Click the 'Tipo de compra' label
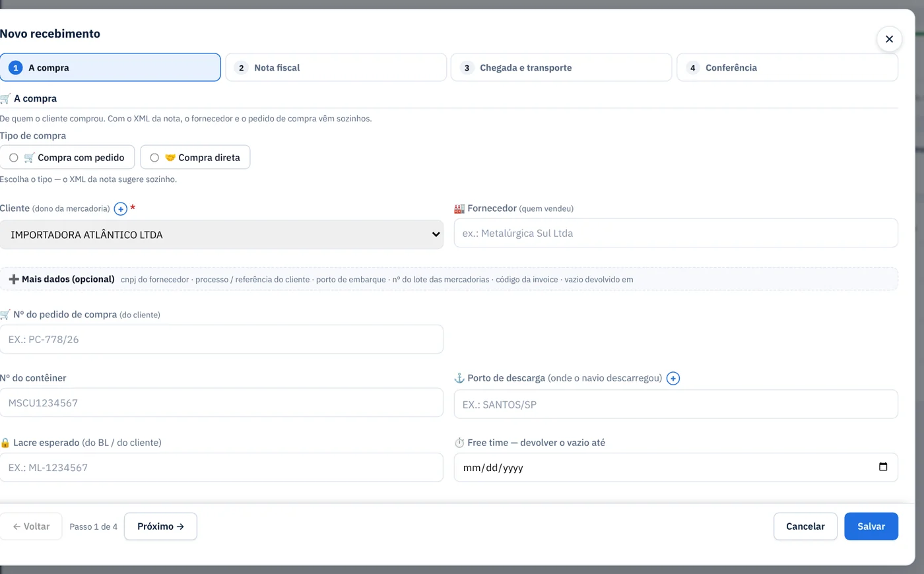 (x=33, y=136)
